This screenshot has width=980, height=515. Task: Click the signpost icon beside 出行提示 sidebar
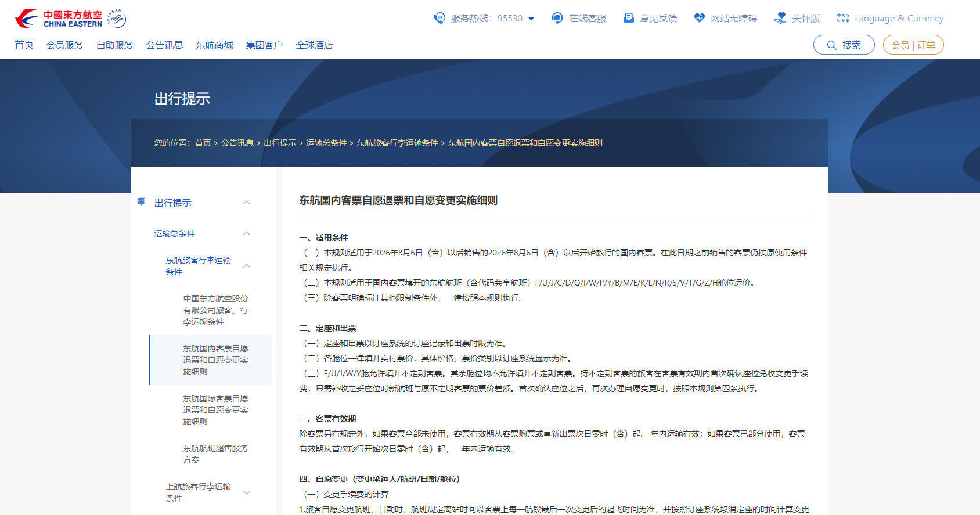141,201
